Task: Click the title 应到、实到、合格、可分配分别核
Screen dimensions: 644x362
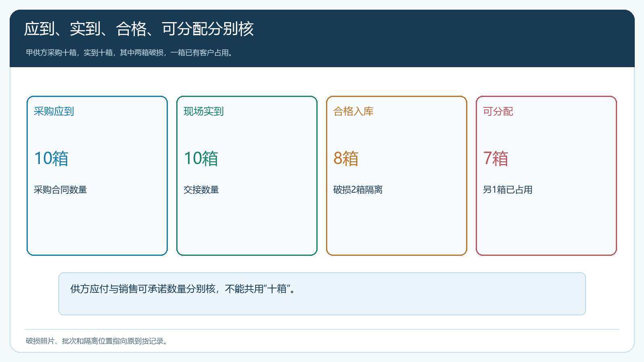Action: click(139, 29)
